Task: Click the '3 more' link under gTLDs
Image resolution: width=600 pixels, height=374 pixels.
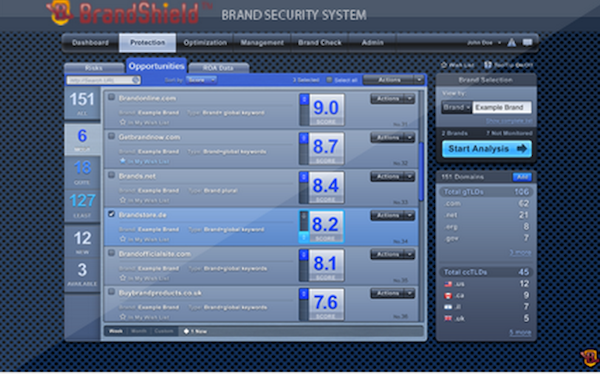Action: coord(520,253)
